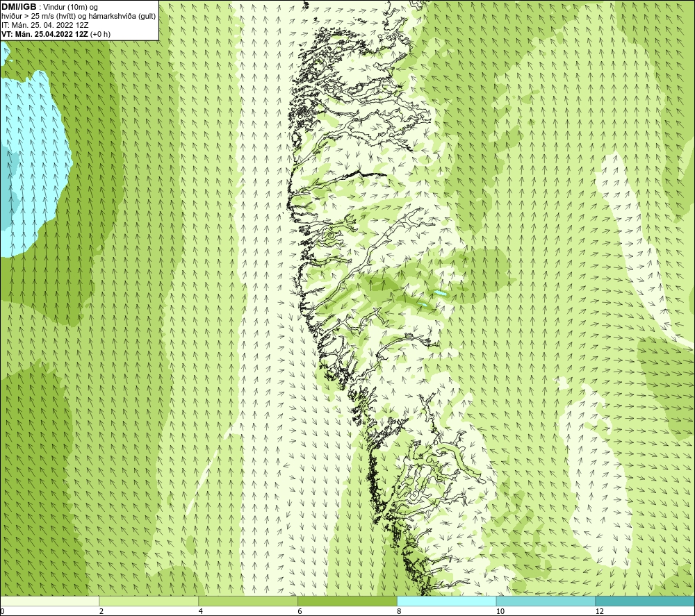Click the DMI/IGB title in the legend box
This screenshot has width=695, height=616.
pyautogui.click(x=19, y=7)
